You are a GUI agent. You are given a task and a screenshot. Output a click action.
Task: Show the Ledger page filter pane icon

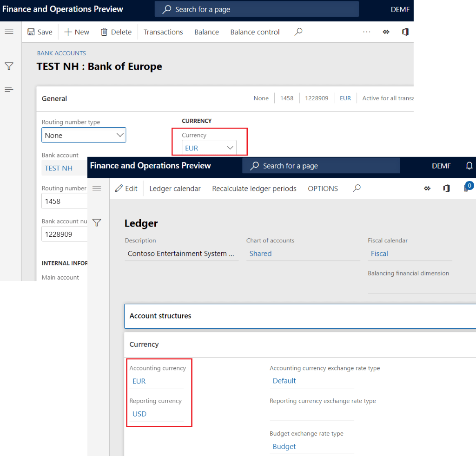point(97,222)
